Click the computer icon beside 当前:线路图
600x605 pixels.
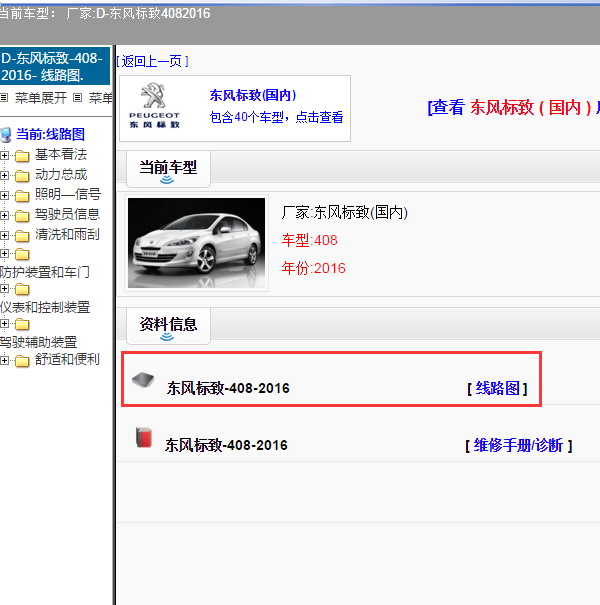pyautogui.click(x=6, y=135)
